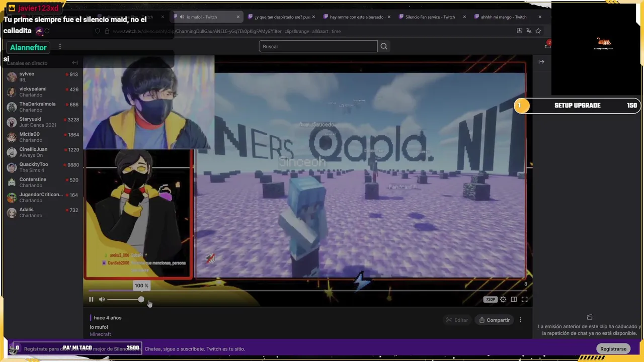Open vickypalami channel in sidebar
This screenshot has width=644, height=362.
[43, 92]
